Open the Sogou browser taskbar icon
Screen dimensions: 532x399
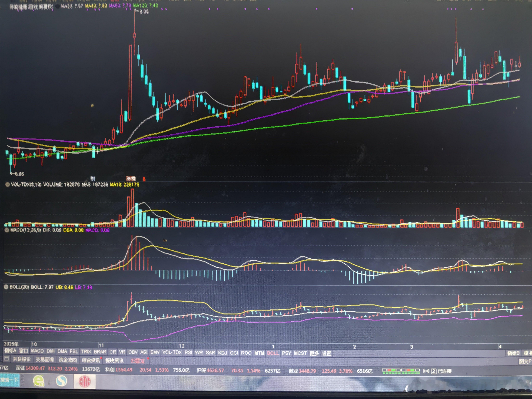coord(62,381)
